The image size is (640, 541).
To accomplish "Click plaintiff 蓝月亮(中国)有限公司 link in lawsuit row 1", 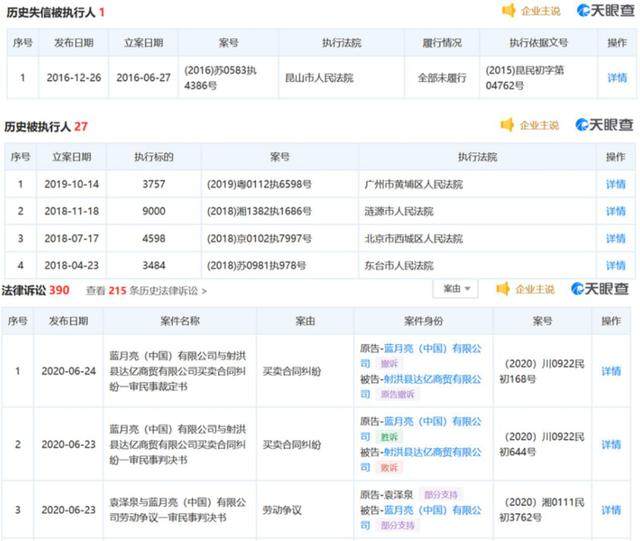I will [432, 349].
